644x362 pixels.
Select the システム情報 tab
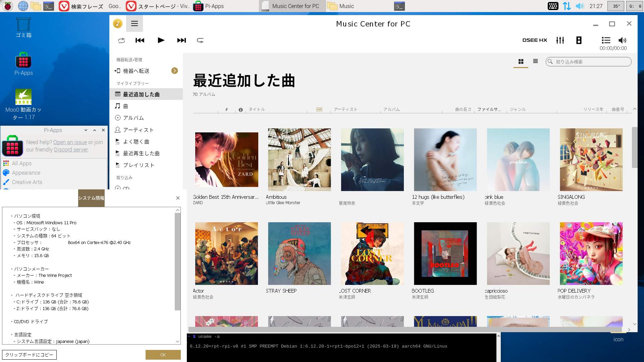(x=91, y=198)
